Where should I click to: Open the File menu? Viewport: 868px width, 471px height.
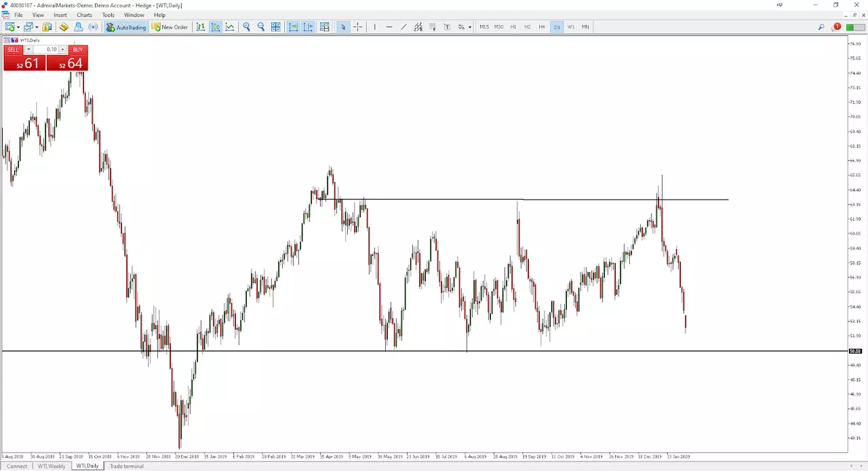pyautogui.click(x=18, y=15)
